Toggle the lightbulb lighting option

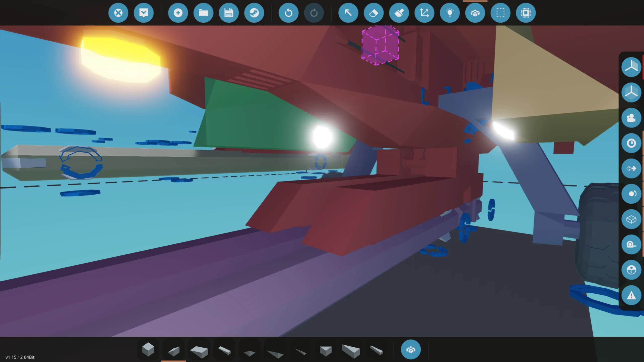point(450,13)
